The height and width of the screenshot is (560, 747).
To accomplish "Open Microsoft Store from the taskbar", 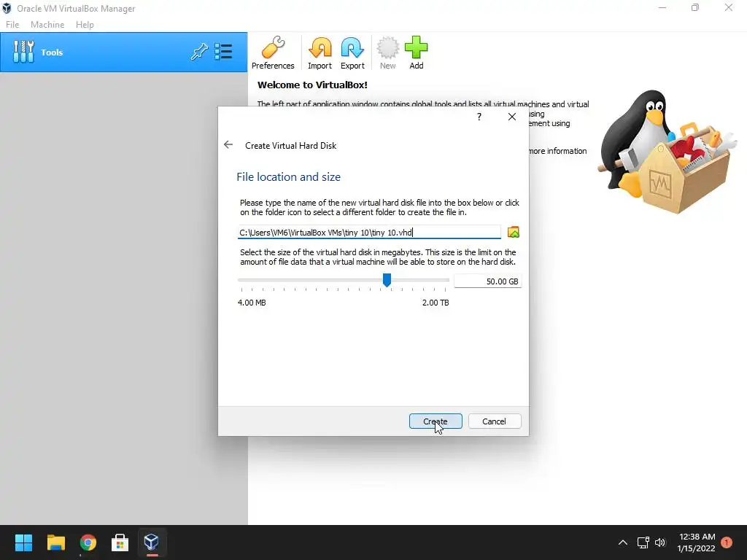I will click(x=120, y=542).
